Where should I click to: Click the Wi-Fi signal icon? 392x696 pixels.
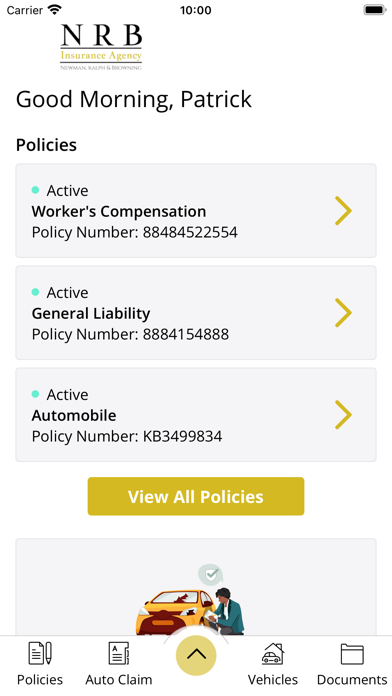55,10
